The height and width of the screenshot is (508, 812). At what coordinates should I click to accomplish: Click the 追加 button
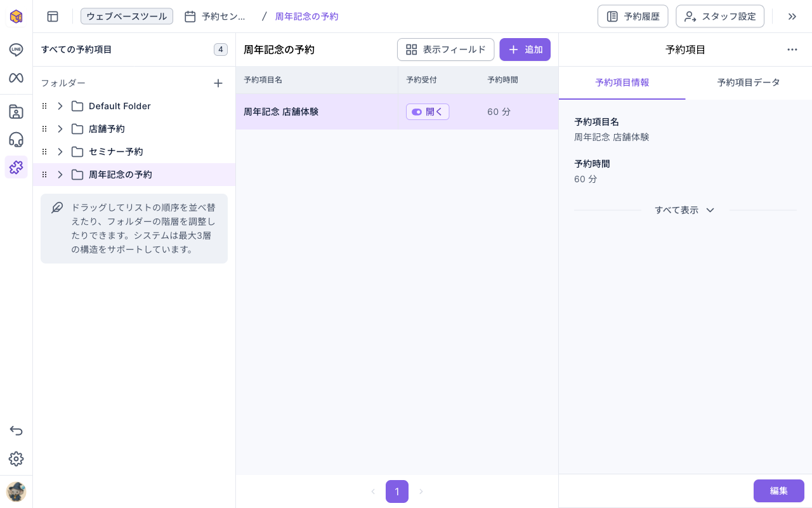[525, 50]
